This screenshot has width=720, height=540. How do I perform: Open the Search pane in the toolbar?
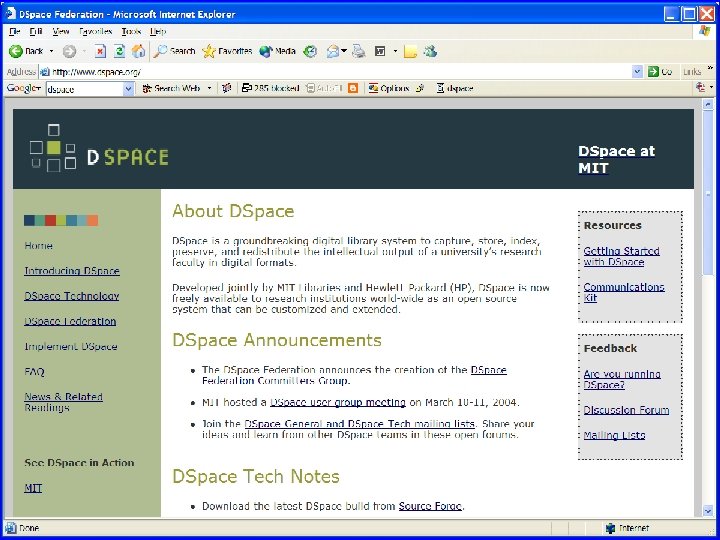coord(174,51)
